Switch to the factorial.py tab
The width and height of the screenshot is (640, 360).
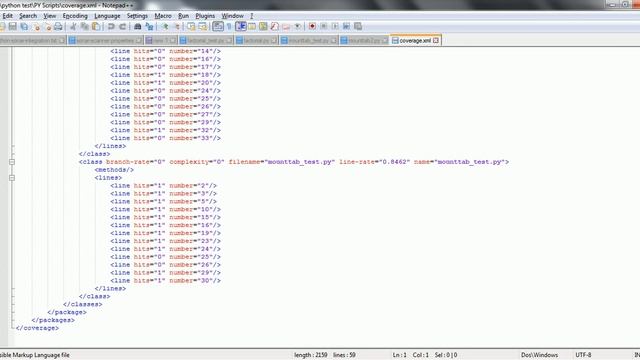256,40
